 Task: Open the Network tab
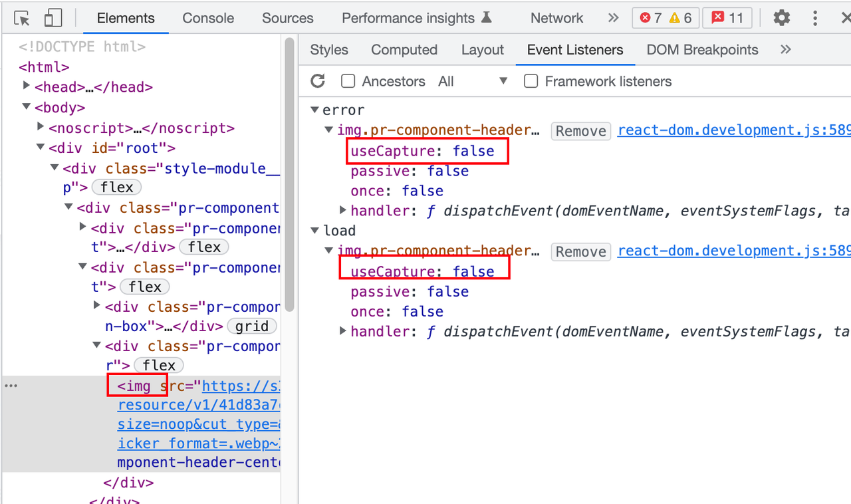tap(556, 18)
